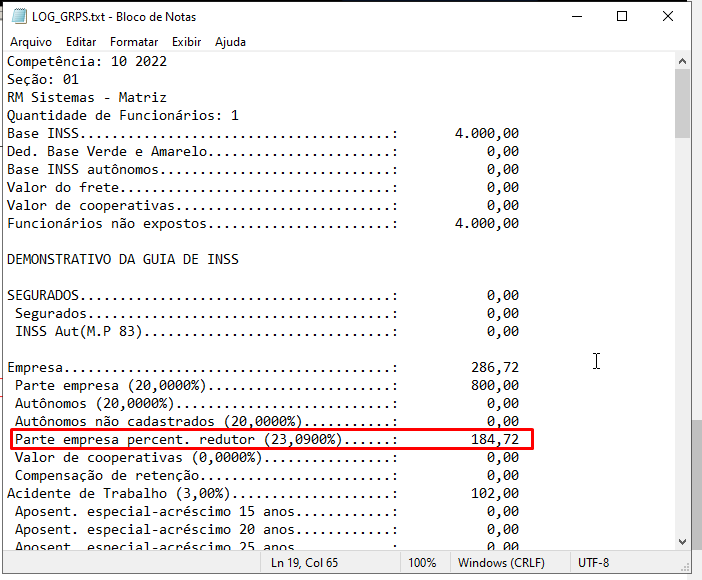Close the LOG_GRPS.txt window

tap(668, 17)
